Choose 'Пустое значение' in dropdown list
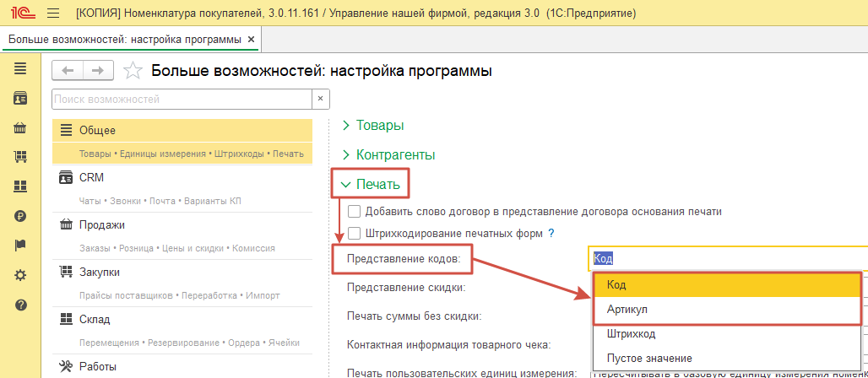868x378 pixels. (x=727, y=358)
